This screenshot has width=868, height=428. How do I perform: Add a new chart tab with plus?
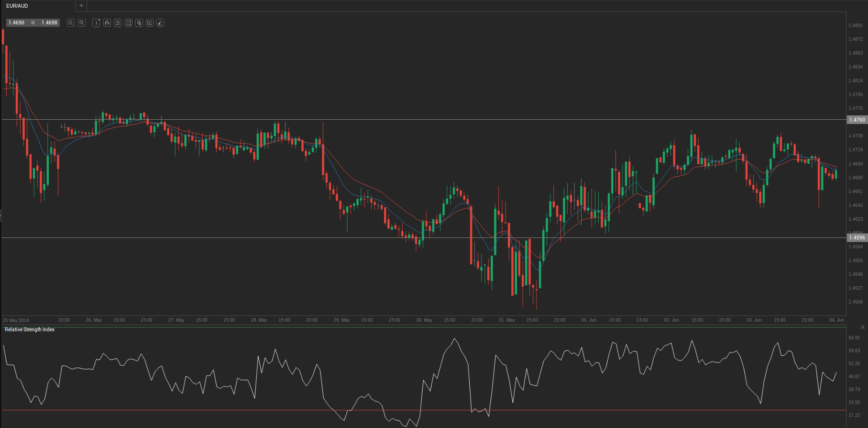click(81, 6)
